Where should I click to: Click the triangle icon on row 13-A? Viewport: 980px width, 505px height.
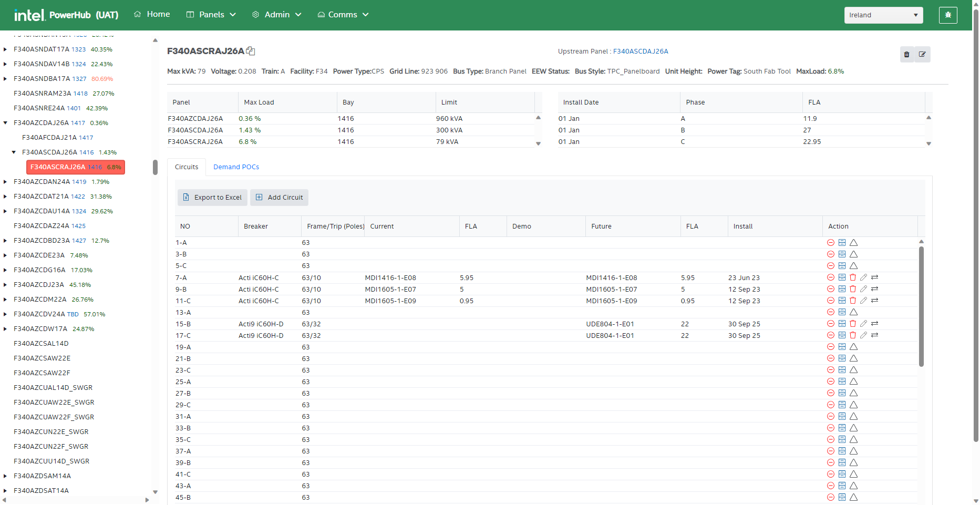(853, 312)
